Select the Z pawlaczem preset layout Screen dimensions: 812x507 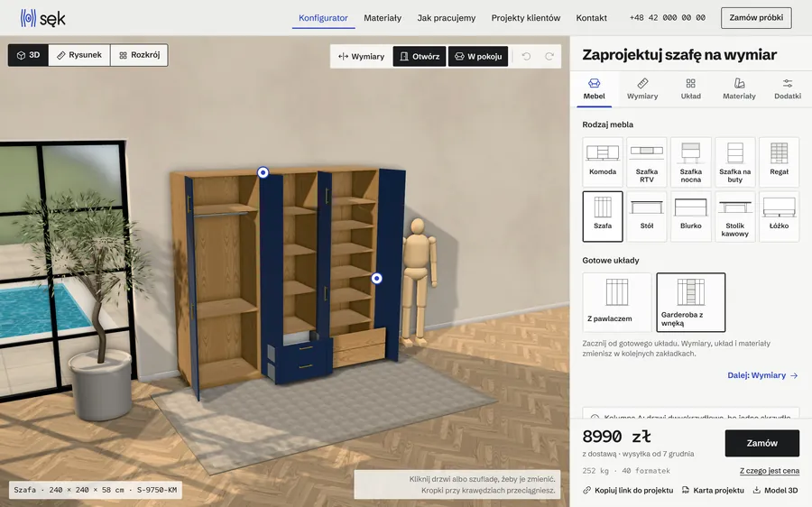[617, 302]
